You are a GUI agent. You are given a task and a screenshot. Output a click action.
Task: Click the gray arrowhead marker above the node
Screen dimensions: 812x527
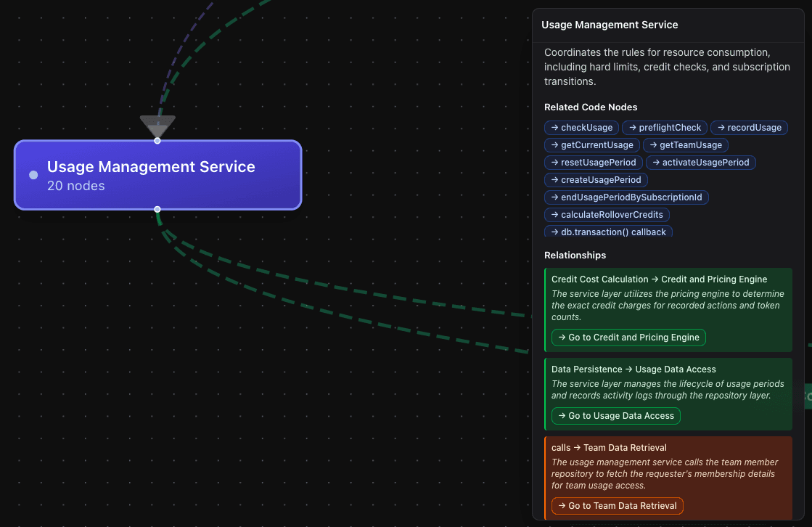pyautogui.click(x=157, y=126)
